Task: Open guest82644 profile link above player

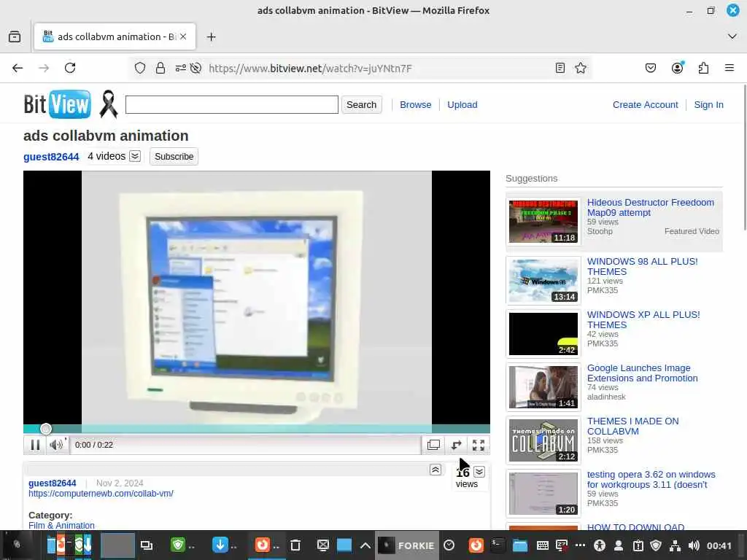Action: (51, 157)
